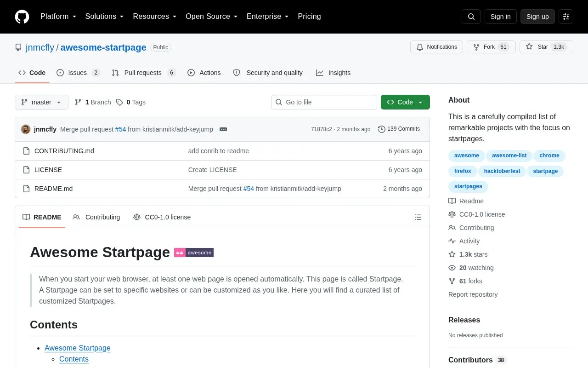Click the firefox topic tag
This screenshot has width=588, height=368.
463,171
